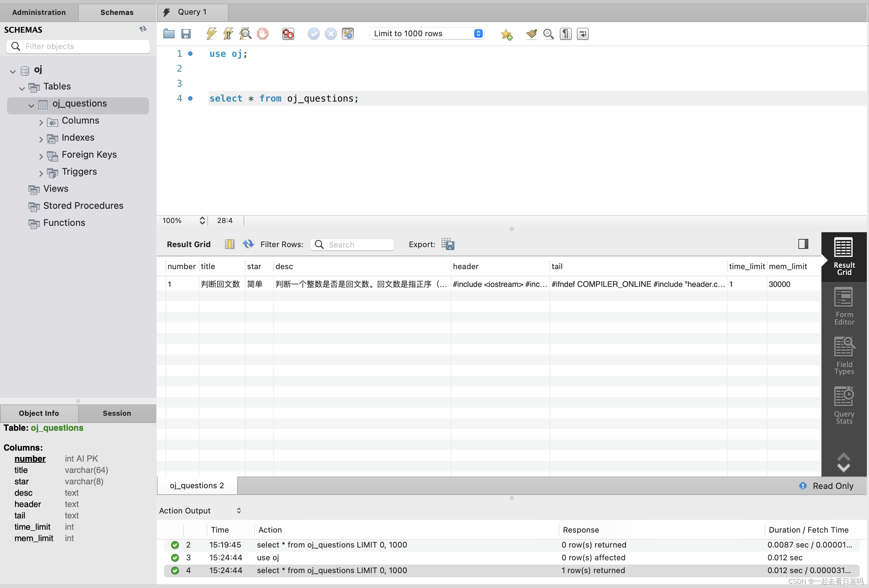Open the Limit to 1000 rows dropdown

coord(427,33)
